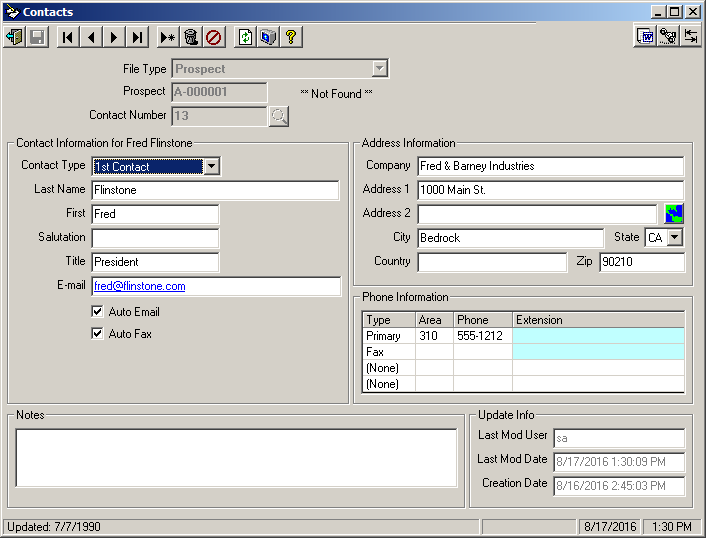Click the Type column header
The height and width of the screenshot is (538, 706).
coord(389,320)
